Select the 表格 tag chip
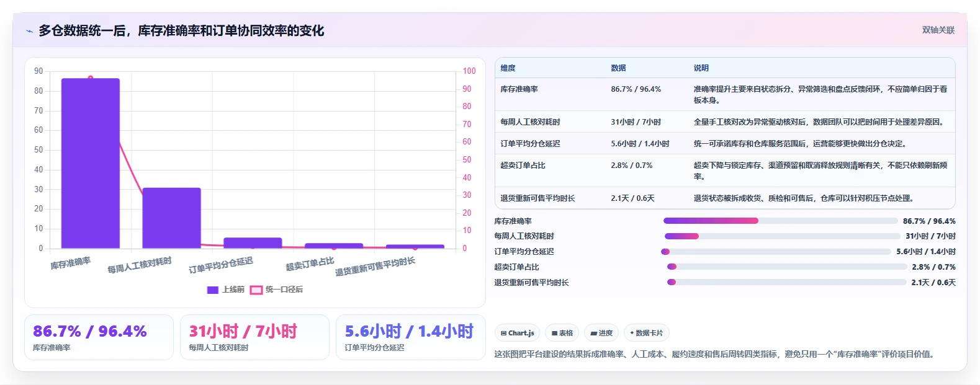Screen dimensions: 980x385 tap(562, 333)
